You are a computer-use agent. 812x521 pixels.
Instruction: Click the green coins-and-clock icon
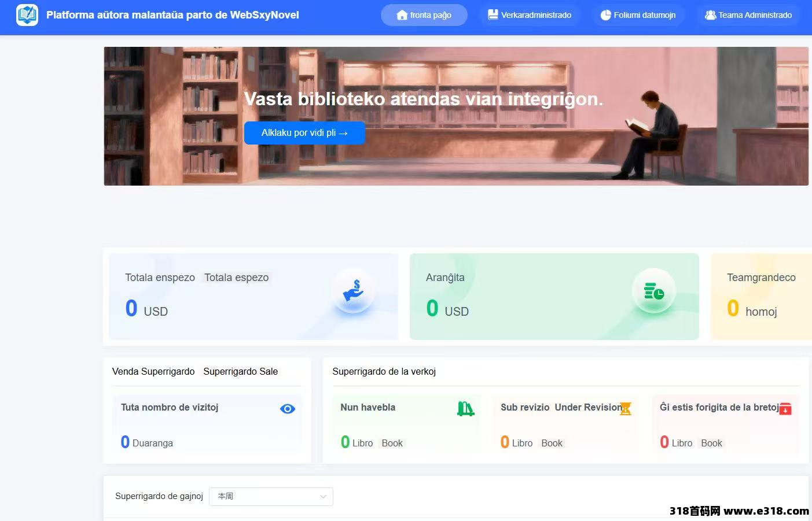(x=653, y=291)
